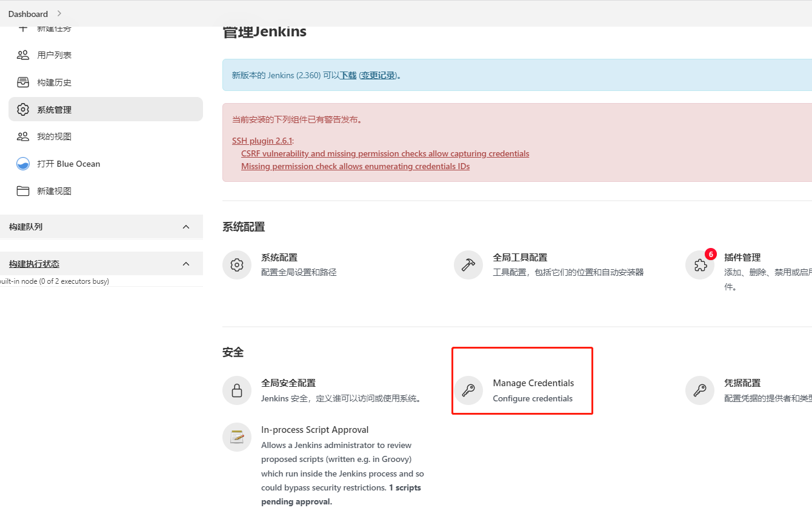Click the 系统配置 section heading
This screenshot has height=522, width=812.
tap(244, 227)
